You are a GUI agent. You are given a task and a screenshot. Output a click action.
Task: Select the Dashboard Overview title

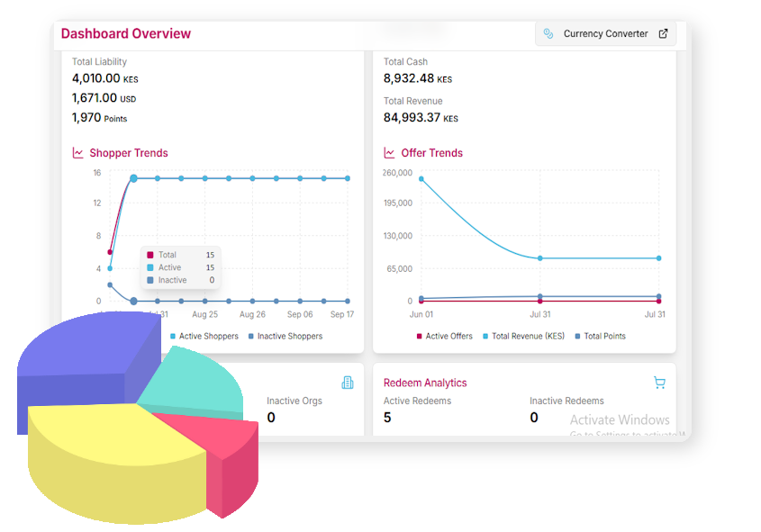(126, 34)
